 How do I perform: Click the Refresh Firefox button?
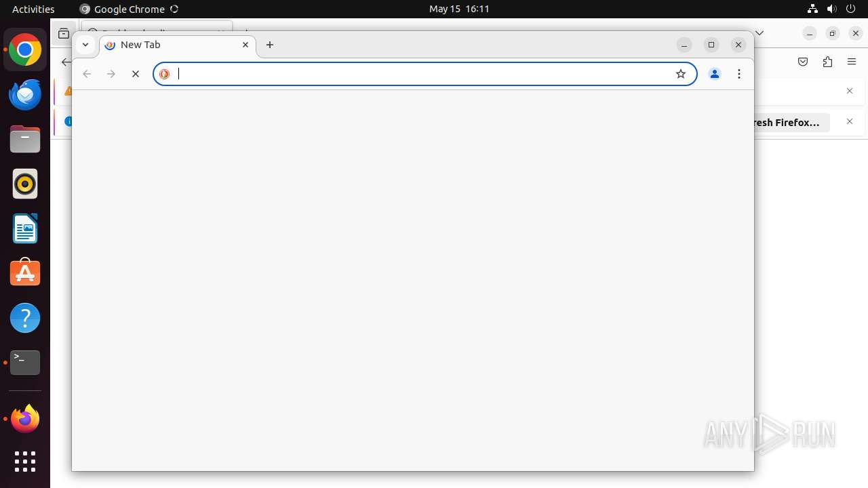(791, 123)
